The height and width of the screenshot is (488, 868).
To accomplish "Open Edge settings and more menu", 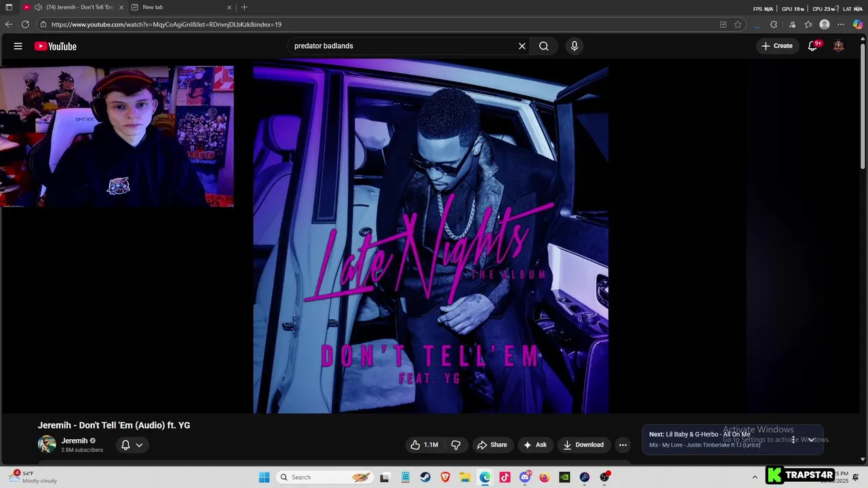I will point(841,24).
